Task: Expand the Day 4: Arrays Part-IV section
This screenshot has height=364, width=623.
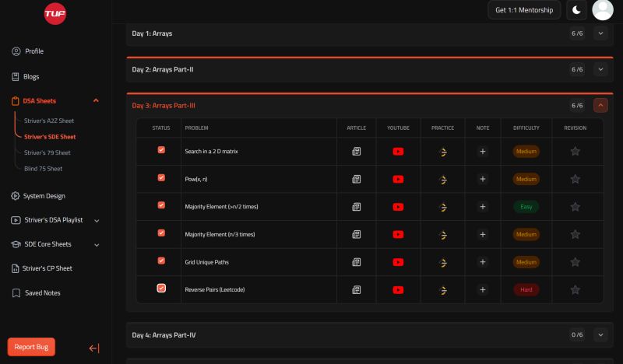Action: click(x=600, y=334)
